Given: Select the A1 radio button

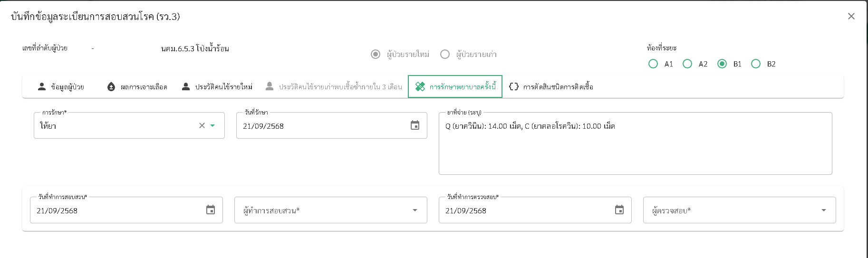Looking at the screenshot, I should (x=653, y=64).
